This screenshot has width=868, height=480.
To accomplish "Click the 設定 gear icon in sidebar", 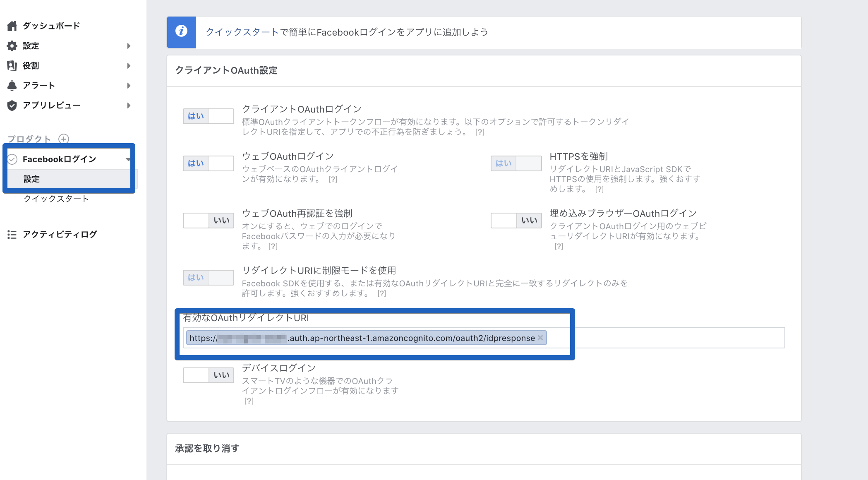I will [x=12, y=46].
